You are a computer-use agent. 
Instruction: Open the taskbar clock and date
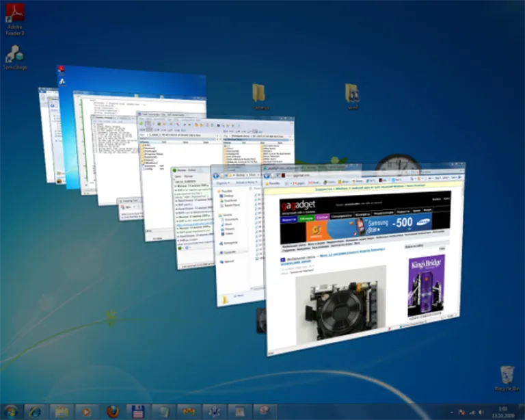tap(503, 412)
